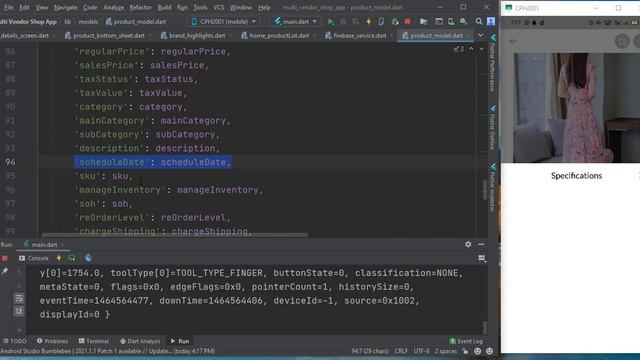The height and width of the screenshot is (360, 640).
Task: Click the editor horizontal scrollbar
Action: pyautogui.click(x=175, y=235)
